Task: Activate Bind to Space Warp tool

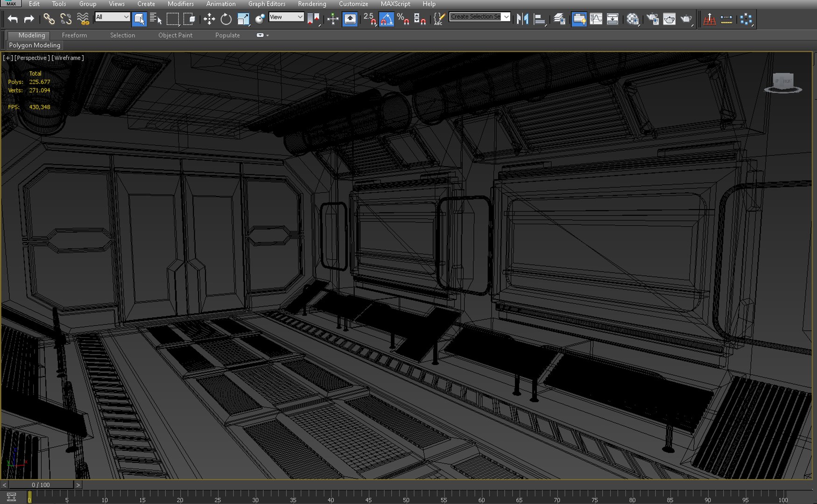Action: coord(83,19)
